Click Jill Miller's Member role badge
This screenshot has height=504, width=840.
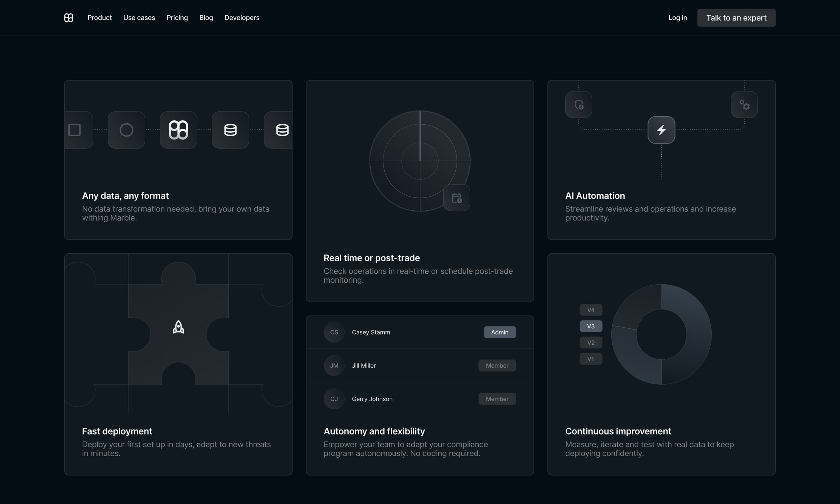pos(497,365)
